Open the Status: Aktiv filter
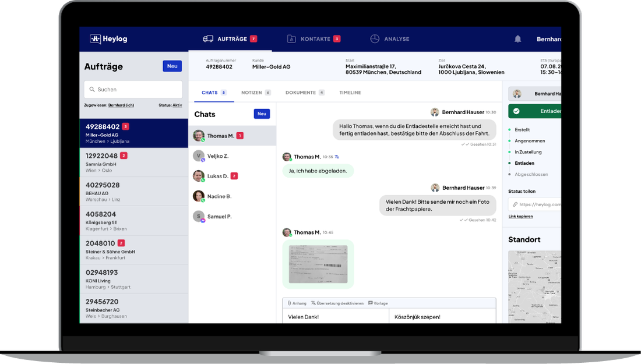 (x=171, y=105)
